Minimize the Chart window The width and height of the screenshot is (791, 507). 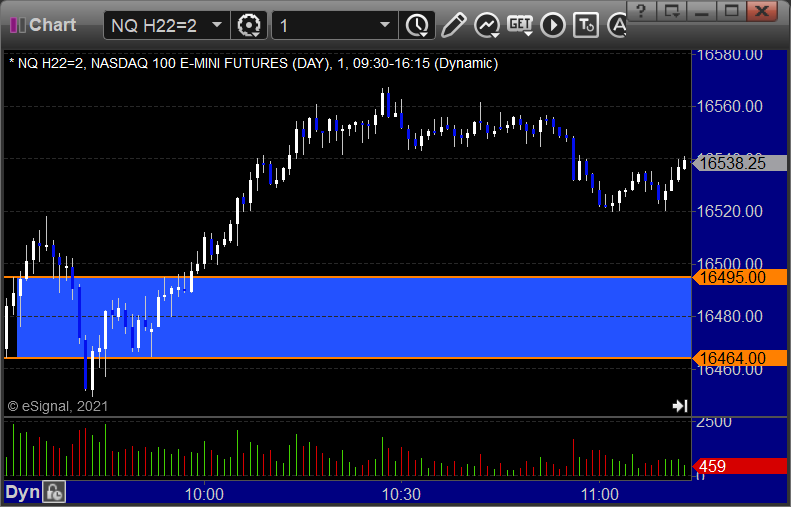pyautogui.click(x=702, y=11)
